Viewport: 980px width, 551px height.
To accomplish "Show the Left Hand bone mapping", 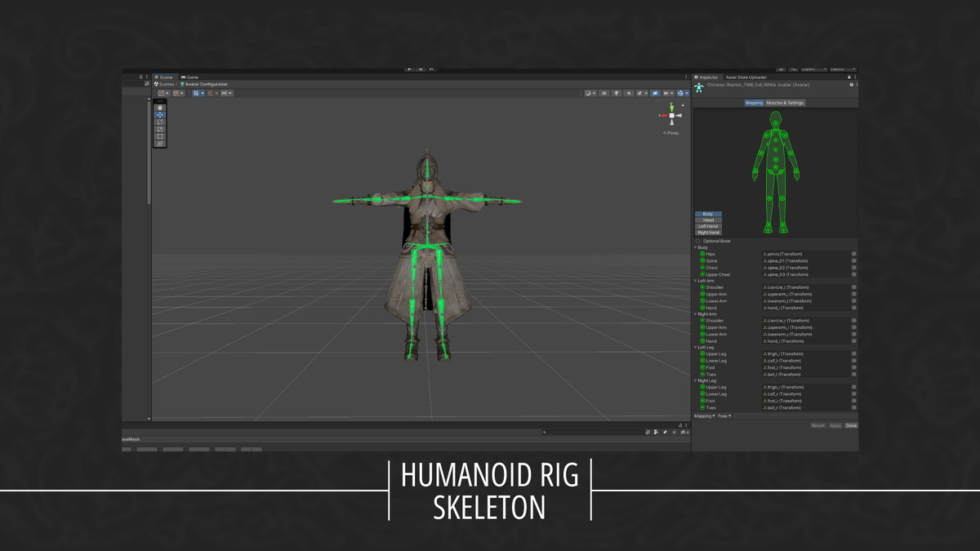I will (708, 226).
